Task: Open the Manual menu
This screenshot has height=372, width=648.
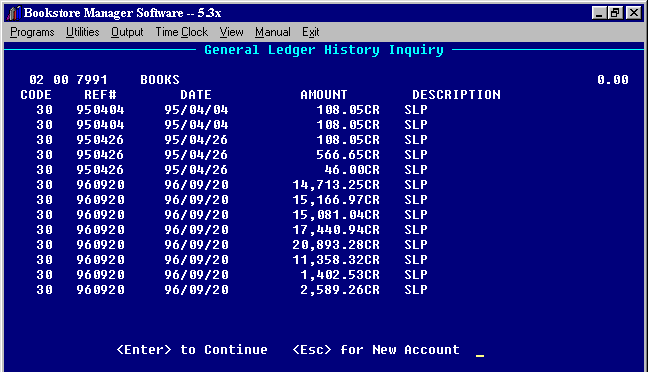Action: 273,32
